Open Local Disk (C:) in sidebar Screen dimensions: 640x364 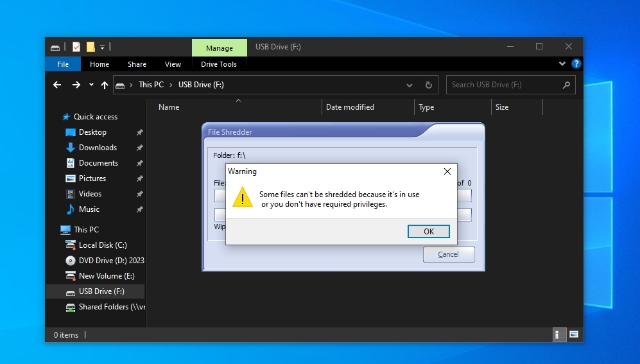(103, 245)
